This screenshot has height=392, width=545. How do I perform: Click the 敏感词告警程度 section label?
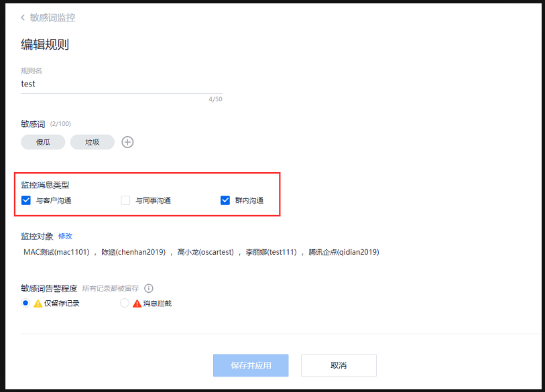tap(49, 288)
